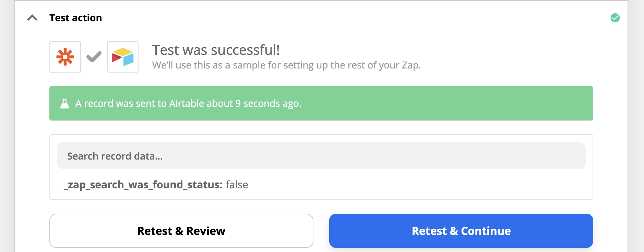Click the _zap_search_was_found_status field label

tap(143, 185)
